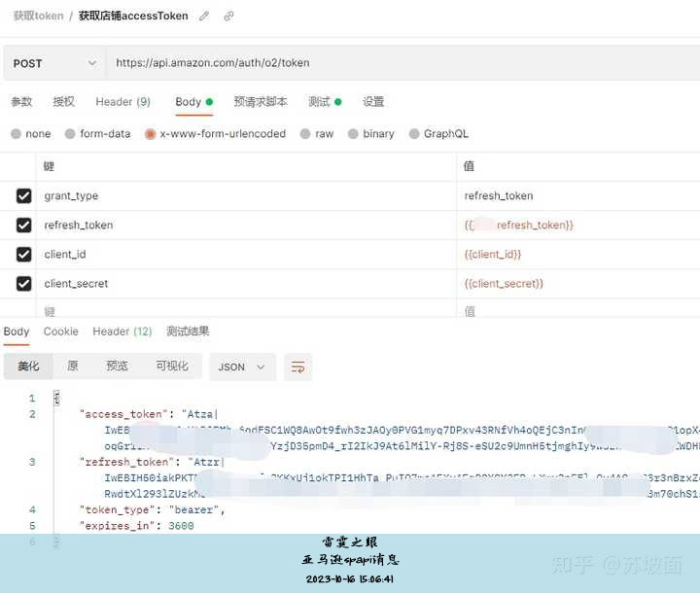This screenshot has height=594, width=700.
Task: Select the raw body radio option
Action: 305,134
